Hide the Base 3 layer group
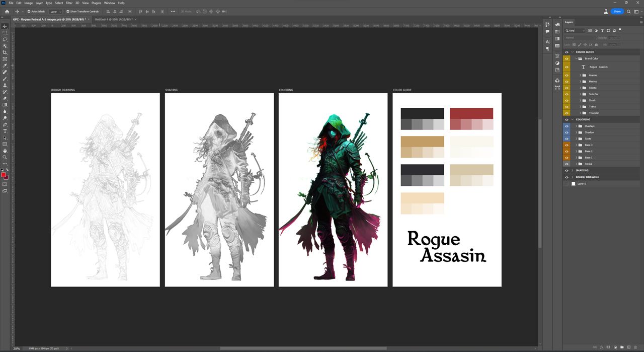 (567, 145)
